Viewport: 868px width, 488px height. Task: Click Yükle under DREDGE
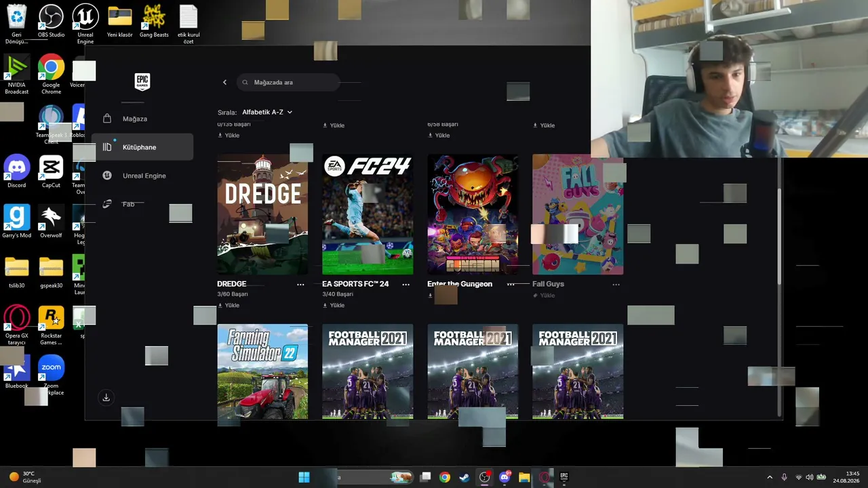(x=229, y=305)
